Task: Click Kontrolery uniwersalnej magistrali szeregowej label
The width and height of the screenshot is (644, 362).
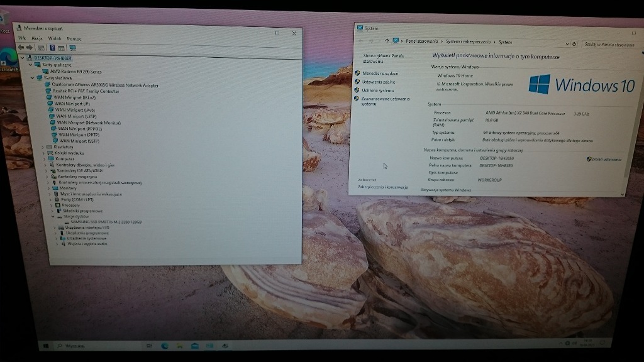Action: coord(100,183)
